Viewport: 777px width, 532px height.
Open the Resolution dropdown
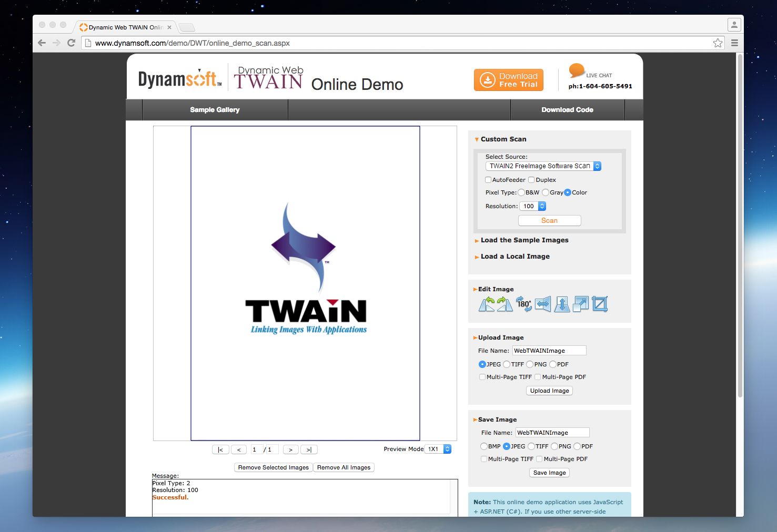[x=533, y=206]
